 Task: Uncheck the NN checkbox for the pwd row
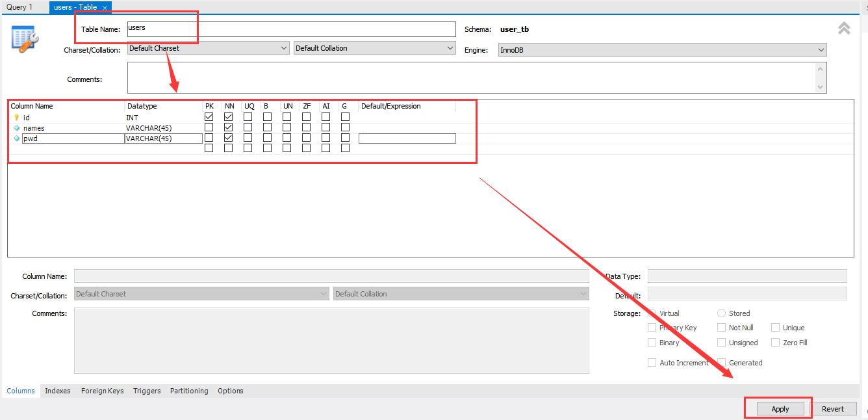click(x=229, y=138)
